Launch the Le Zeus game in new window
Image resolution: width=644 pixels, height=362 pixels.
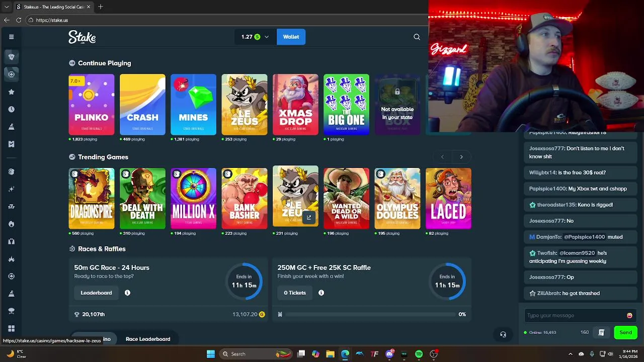point(309,217)
